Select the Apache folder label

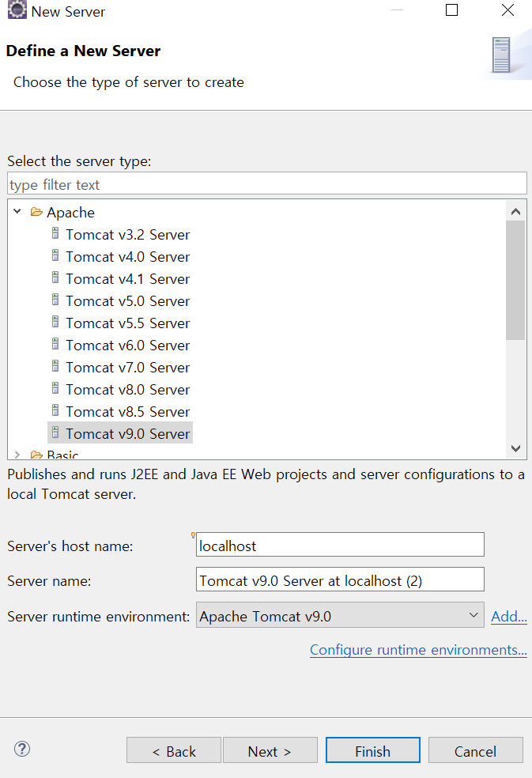coord(70,213)
